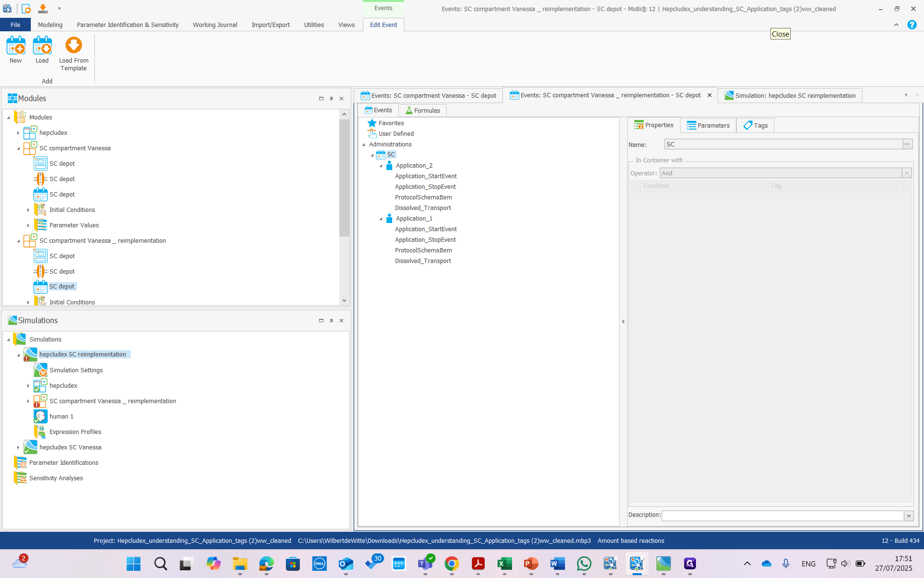Click inside the Name field showing SC
Screen dimensions: 924x578
click(x=770, y=144)
